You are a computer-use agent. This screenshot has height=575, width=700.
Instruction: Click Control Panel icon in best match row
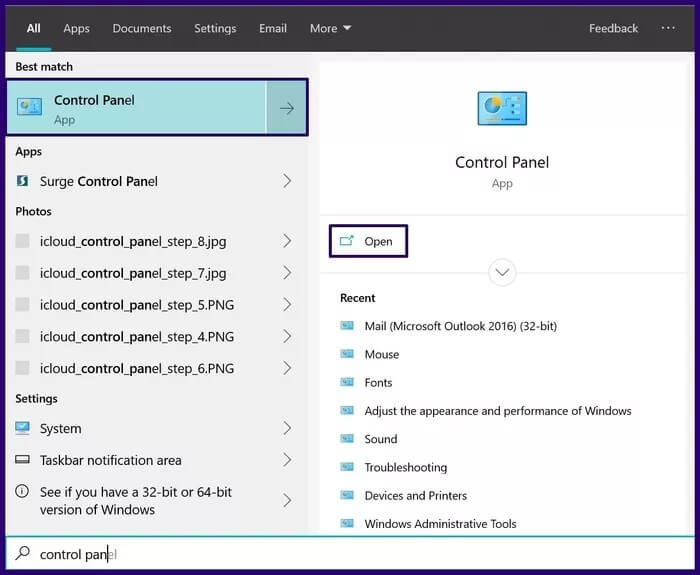29,107
